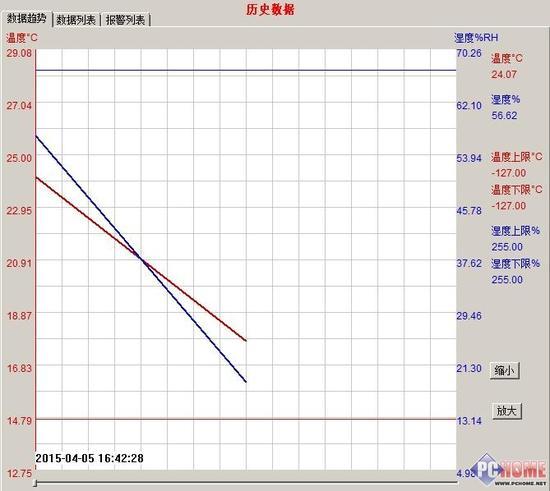The height and width of the screenshot is (491, 550).
Task: Click the humidity value 56.62
Action: (504, 115)
